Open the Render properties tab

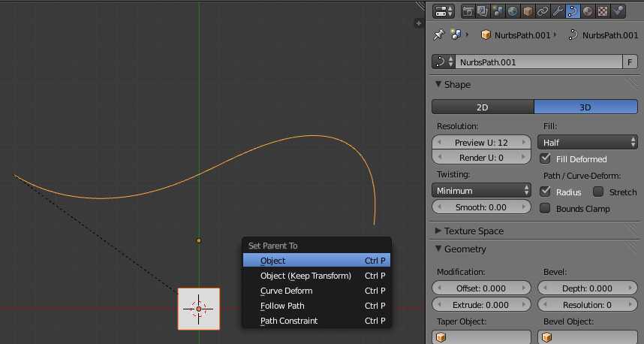468,11
